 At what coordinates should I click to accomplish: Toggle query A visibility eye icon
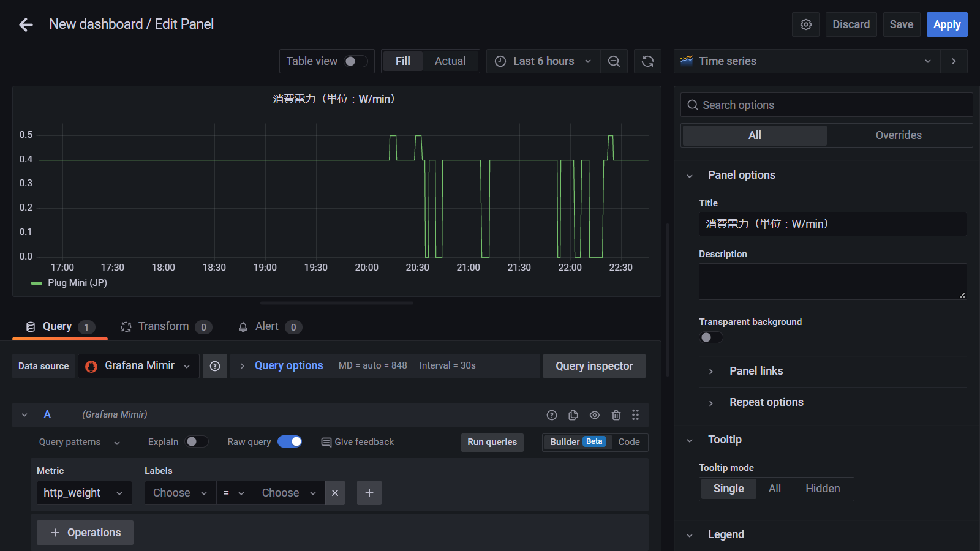tap(595, 415)
